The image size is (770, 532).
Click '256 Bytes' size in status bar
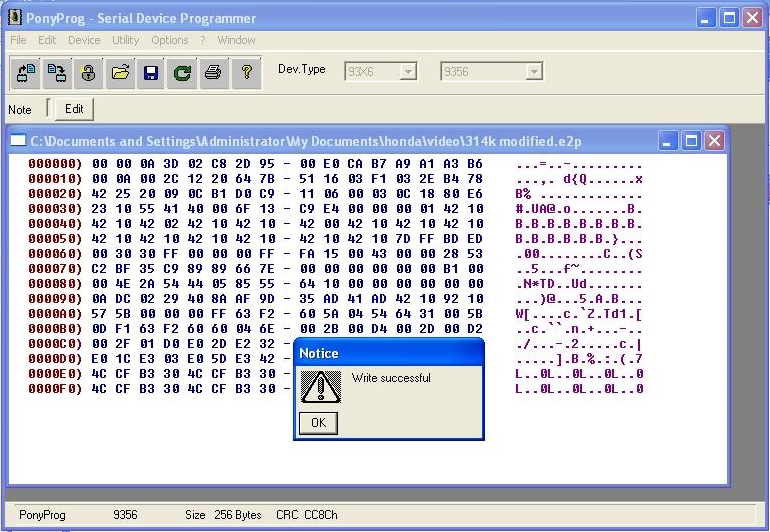(238, 515)
